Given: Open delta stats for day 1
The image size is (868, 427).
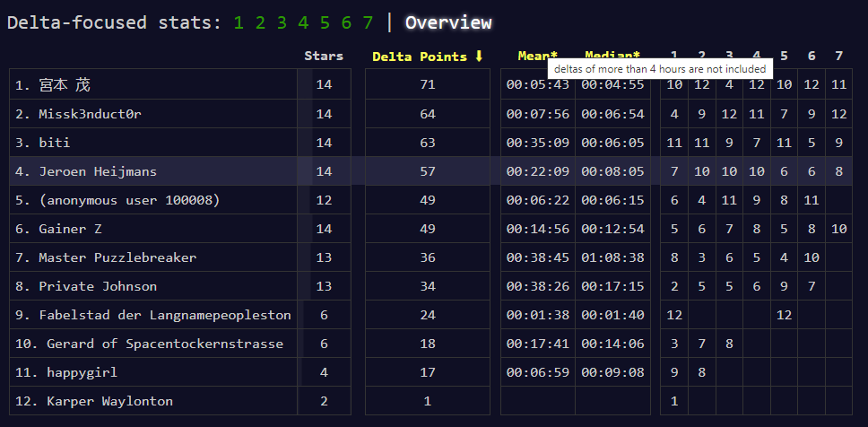Looking at the screenshot, I should click(239, 22).
